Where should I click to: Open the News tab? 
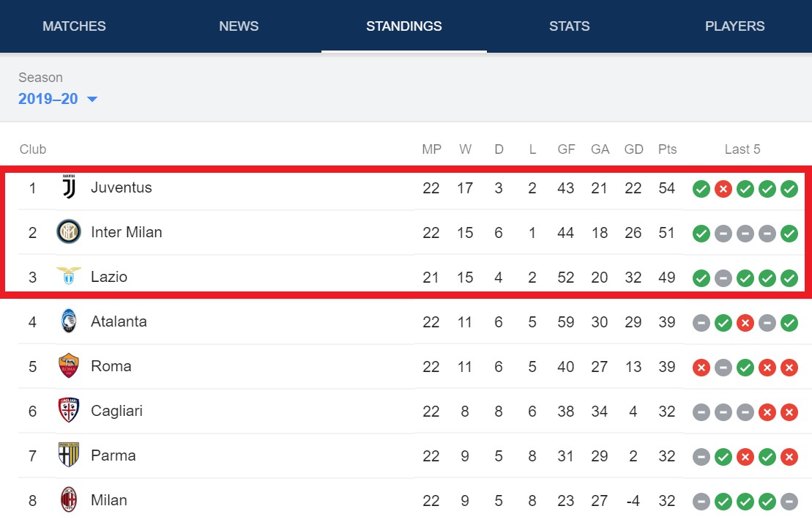[239, 26]
